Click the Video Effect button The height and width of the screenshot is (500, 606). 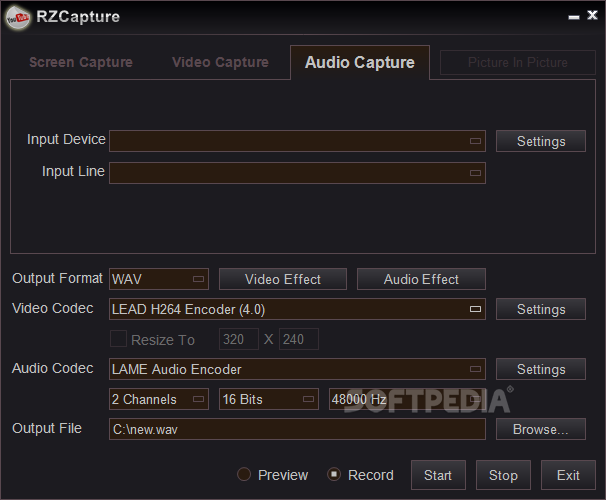283,279
